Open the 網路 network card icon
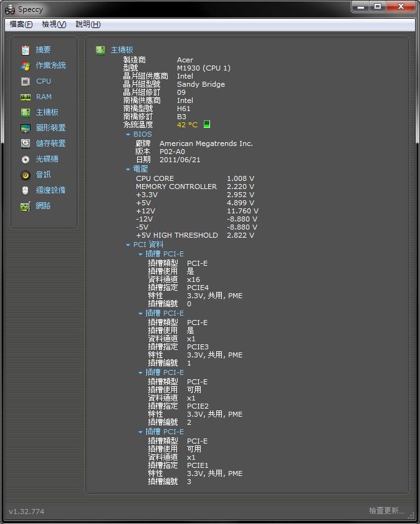The width and height of the screenshot is (420, 524). coord(26,206)
